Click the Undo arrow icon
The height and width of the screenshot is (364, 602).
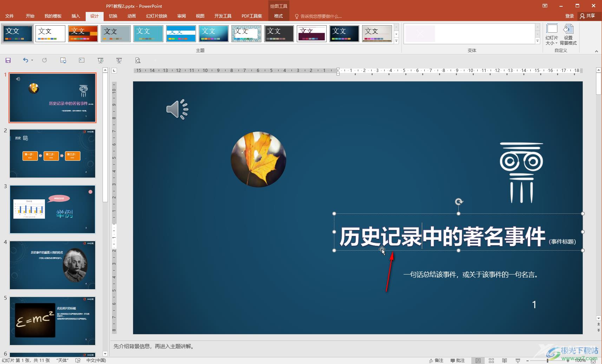pyautogui.click(x=25, y=60)
